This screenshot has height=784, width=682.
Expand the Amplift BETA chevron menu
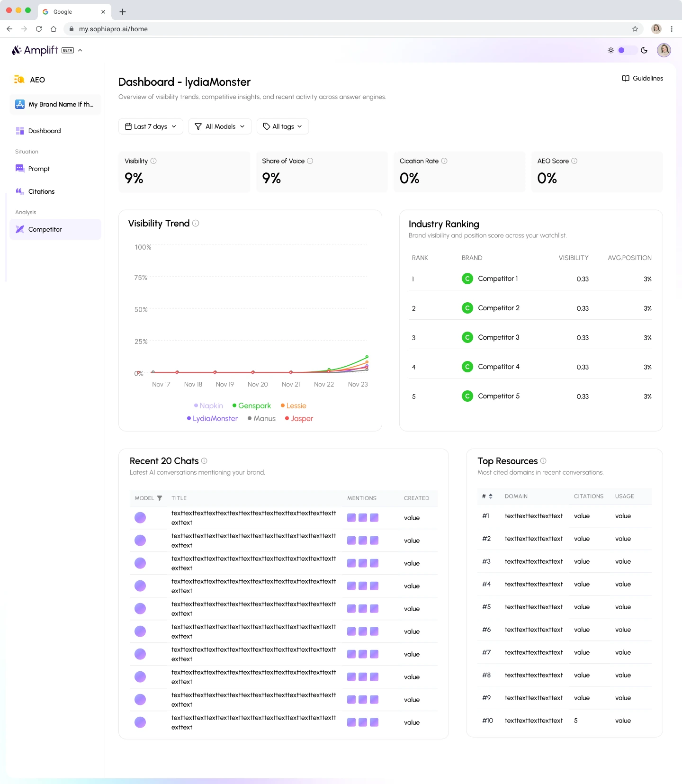(80, 50)
